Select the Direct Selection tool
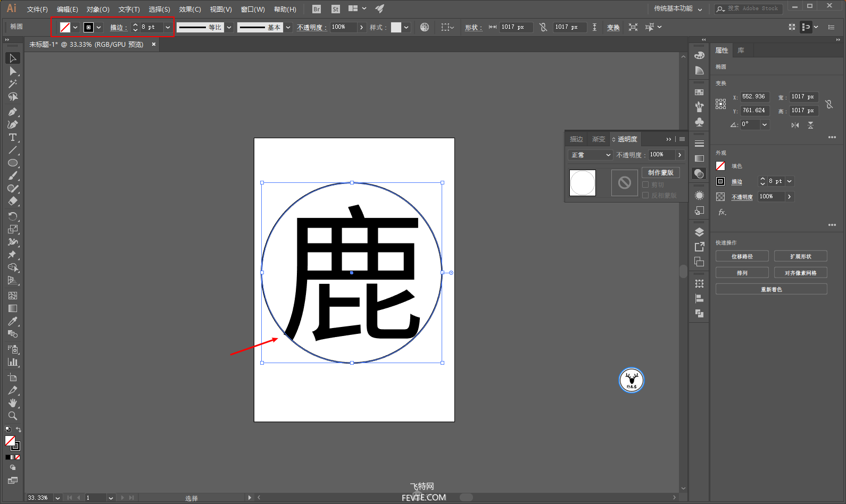Image resolution: width=846 pixels, height=504 pixels. point(13,71)
